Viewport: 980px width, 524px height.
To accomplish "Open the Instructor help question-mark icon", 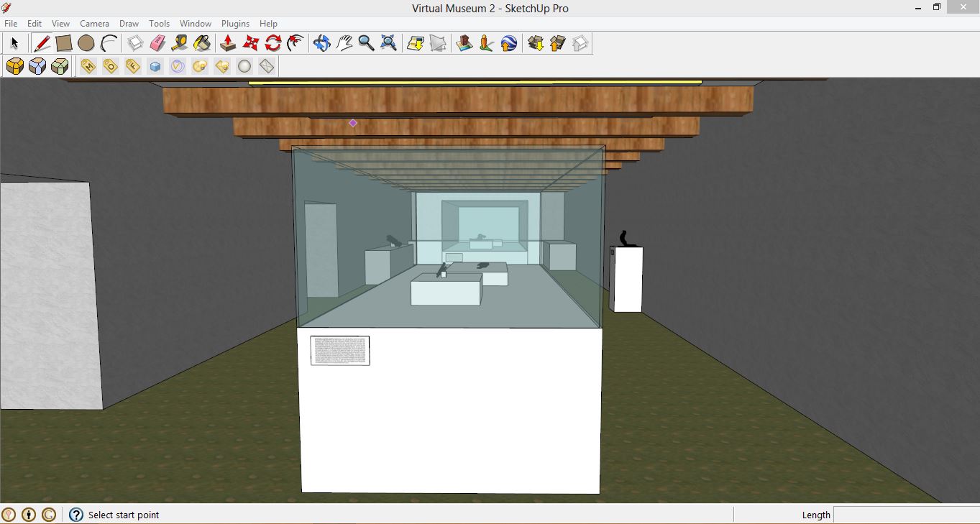I will (x=76, y=515).
